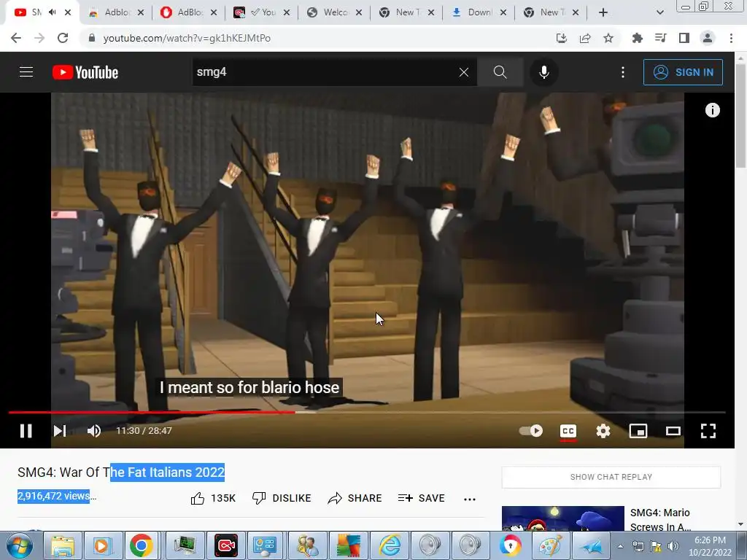Go forward in browser history

pos(39,38)
